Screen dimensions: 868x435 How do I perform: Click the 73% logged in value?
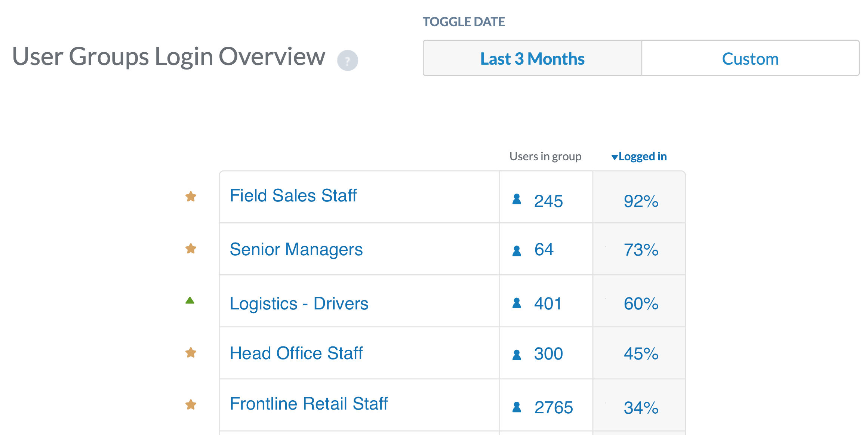click(641, 250)
